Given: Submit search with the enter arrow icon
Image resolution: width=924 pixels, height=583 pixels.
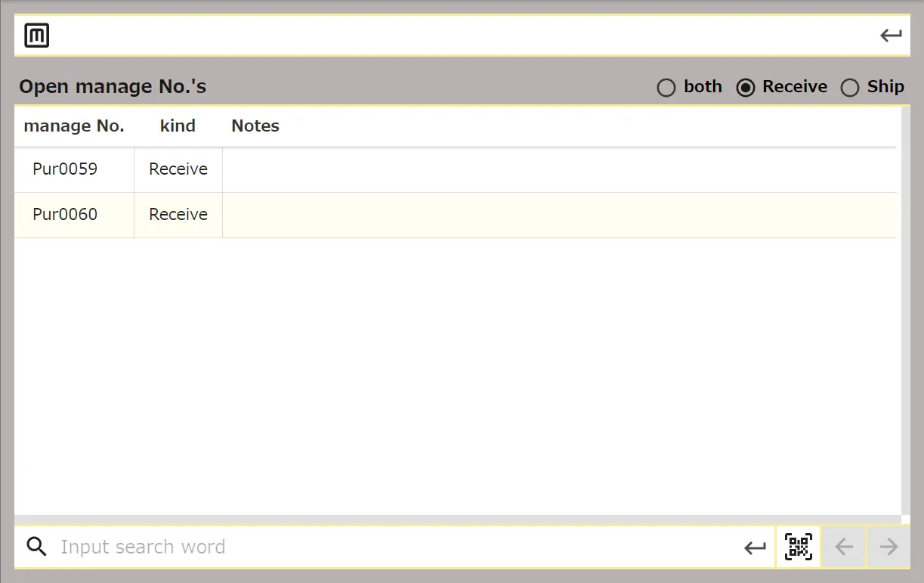Looking at the screenshot, I should (x=755, y=547).
